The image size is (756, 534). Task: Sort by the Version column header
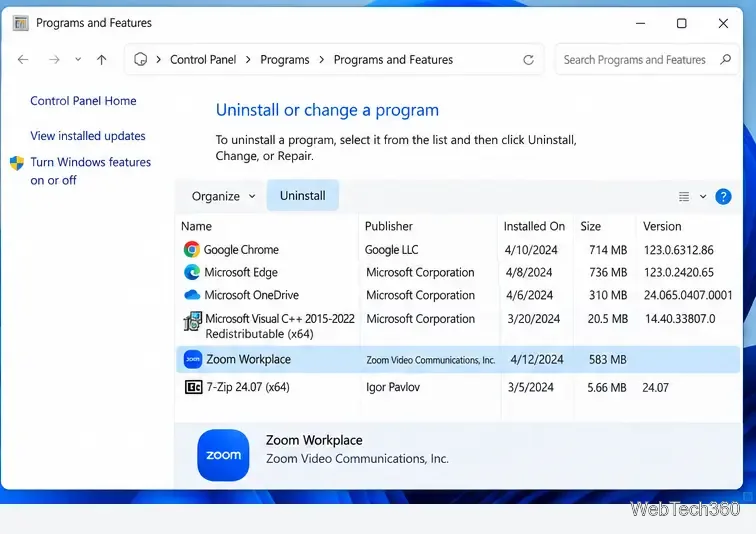662,227
